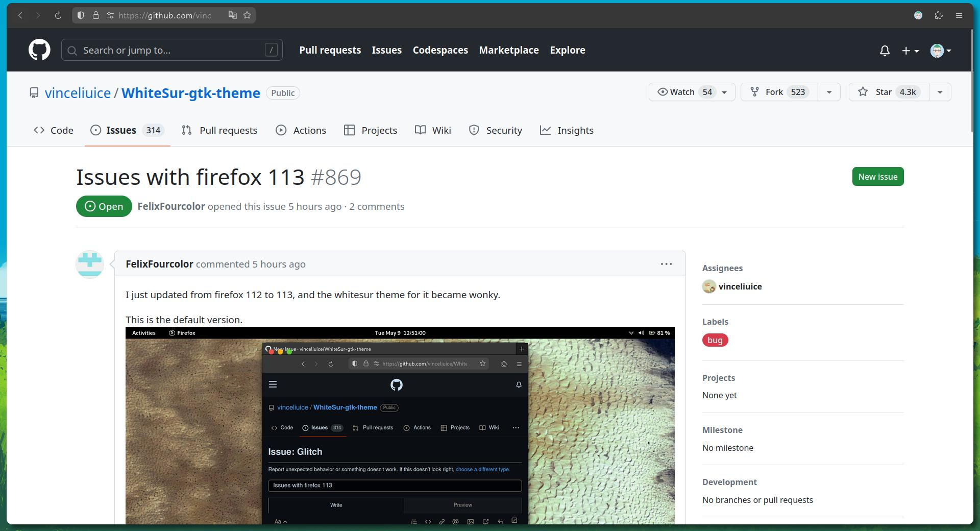The width and height of the screenshot is (980, 531).
Task: Click the translate icon in the address bar
Action: click(x=232, y=15)
